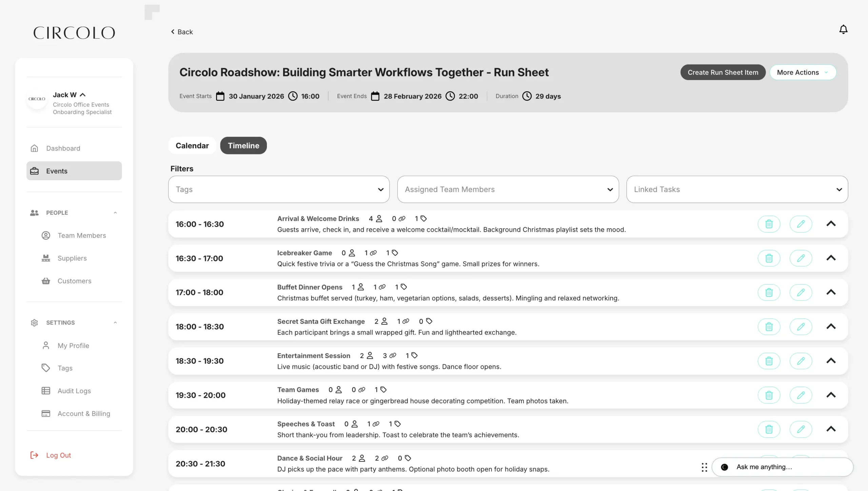This screenshot has height=491, width=868.
Task: Edit the Icebreaker Game item
Action: coord(801,258)
